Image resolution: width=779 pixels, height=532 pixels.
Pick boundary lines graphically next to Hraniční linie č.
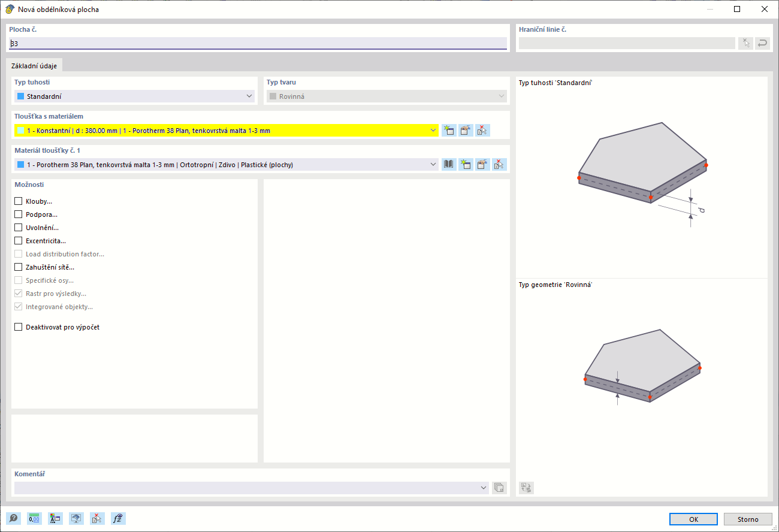(x=745, y=43)
